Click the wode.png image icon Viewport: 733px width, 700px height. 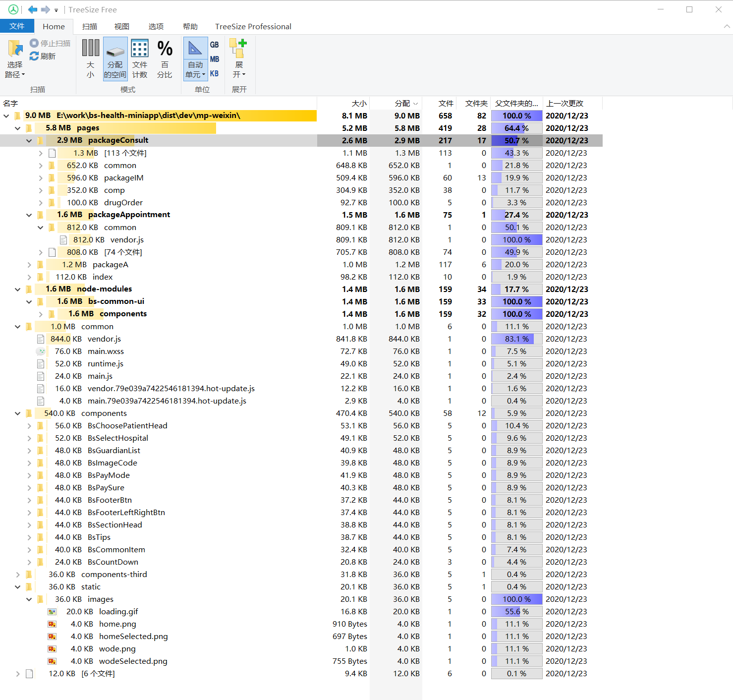tap(52, 649)
